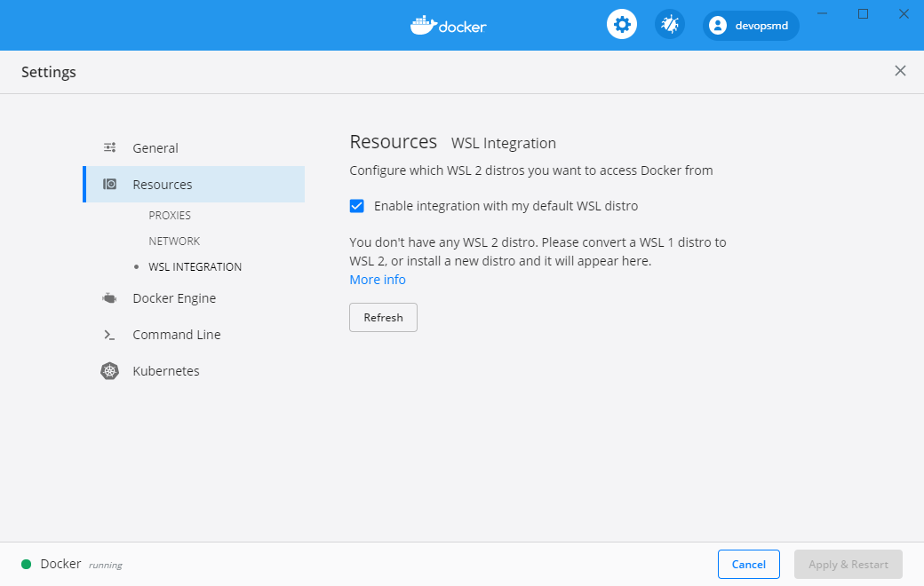Click the bug troubleshoot icon
This screenshot has width=924, height=586.
[670, 25]
